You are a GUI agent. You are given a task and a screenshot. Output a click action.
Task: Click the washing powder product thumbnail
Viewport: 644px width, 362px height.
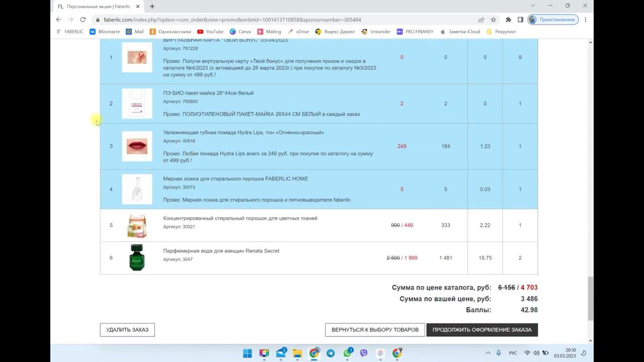(137, 225)
